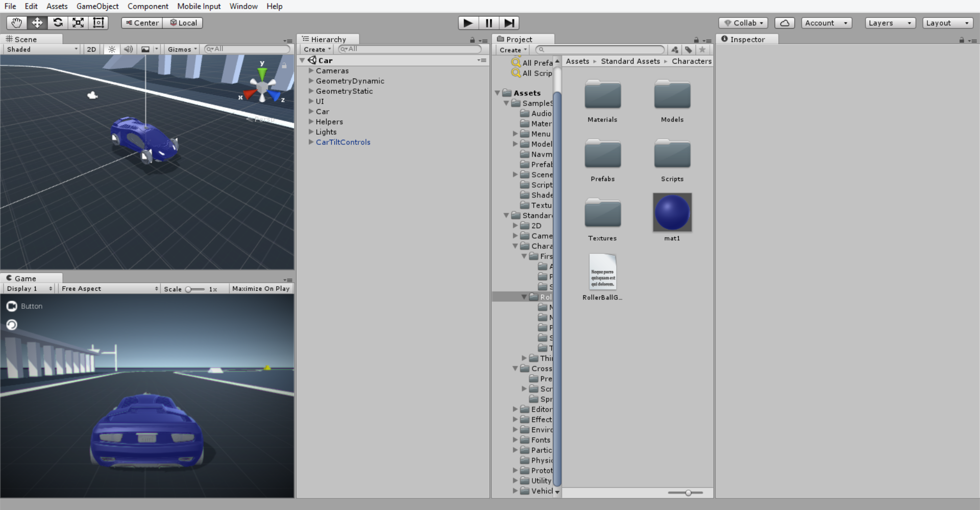Select the Rect Transform tool
Viewport: 980px width, 510px height.
click(x=99, y=23)
